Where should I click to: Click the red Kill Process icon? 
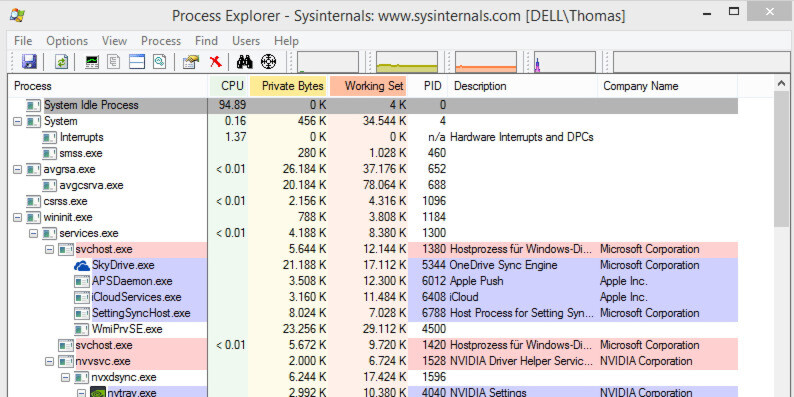(216, 62)
